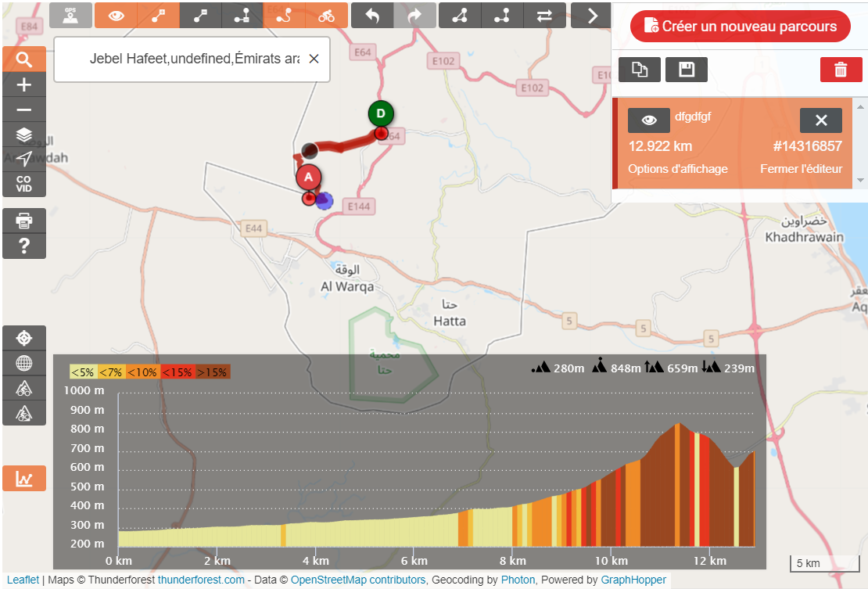868x589 pixels.
Task: Click the side panel scrollbar up arrow
Action: [860, 107]
